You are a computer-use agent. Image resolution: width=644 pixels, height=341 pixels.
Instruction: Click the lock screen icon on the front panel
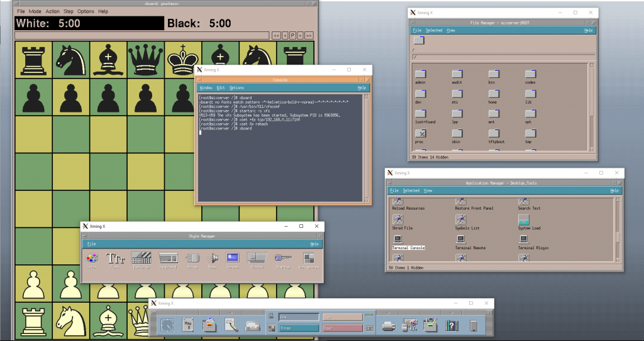271,316
